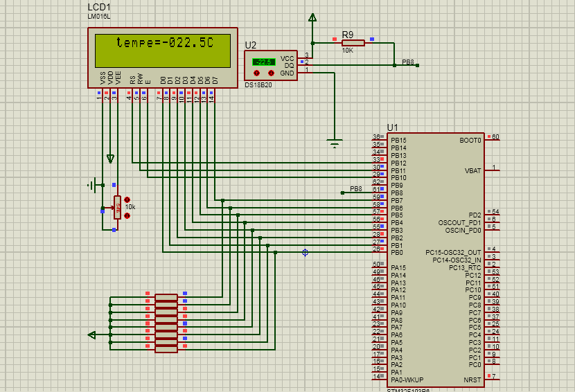Click the PA8 pin label
The image size is (575, 392).
point(397,321)
